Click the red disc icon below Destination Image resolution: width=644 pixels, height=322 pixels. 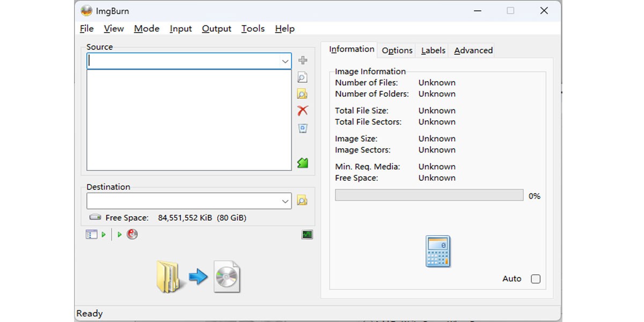click(x=132, y=235)
